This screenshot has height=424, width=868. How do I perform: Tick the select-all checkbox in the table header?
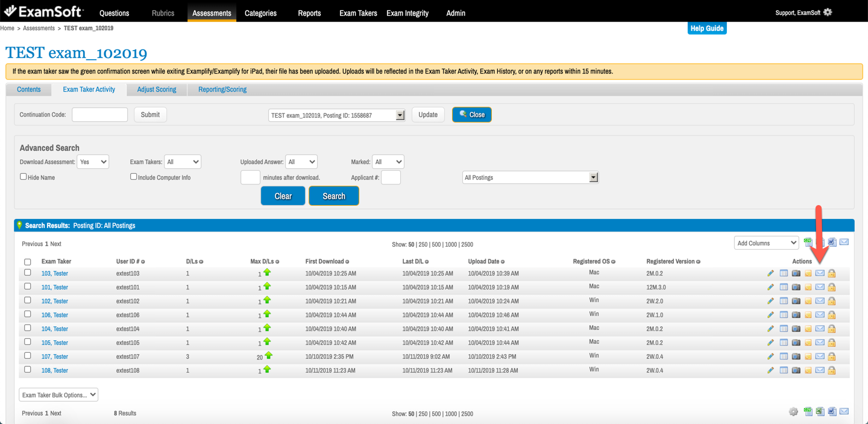click(28, 262)
